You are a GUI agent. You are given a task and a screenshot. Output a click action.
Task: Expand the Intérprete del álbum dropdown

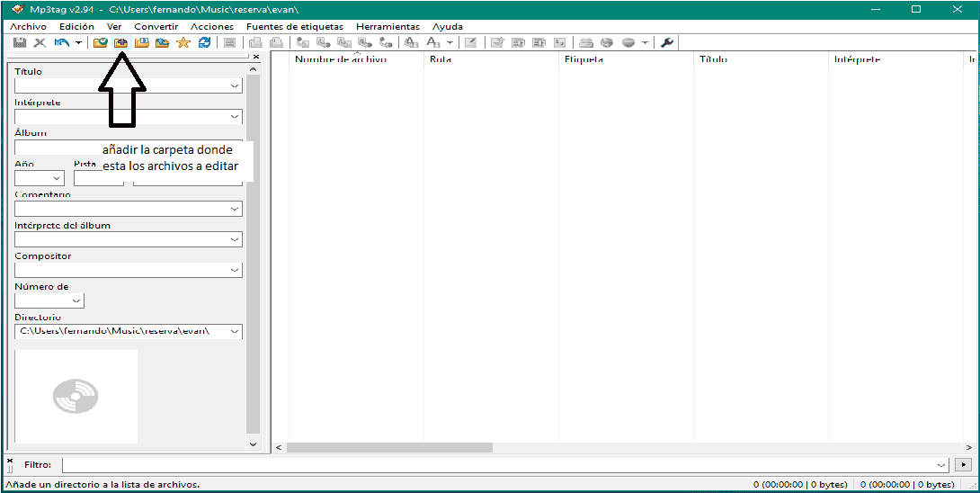235,239
